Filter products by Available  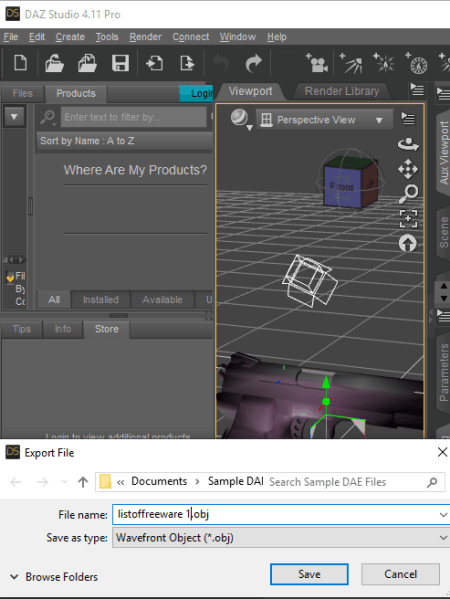tap(162, 300)
